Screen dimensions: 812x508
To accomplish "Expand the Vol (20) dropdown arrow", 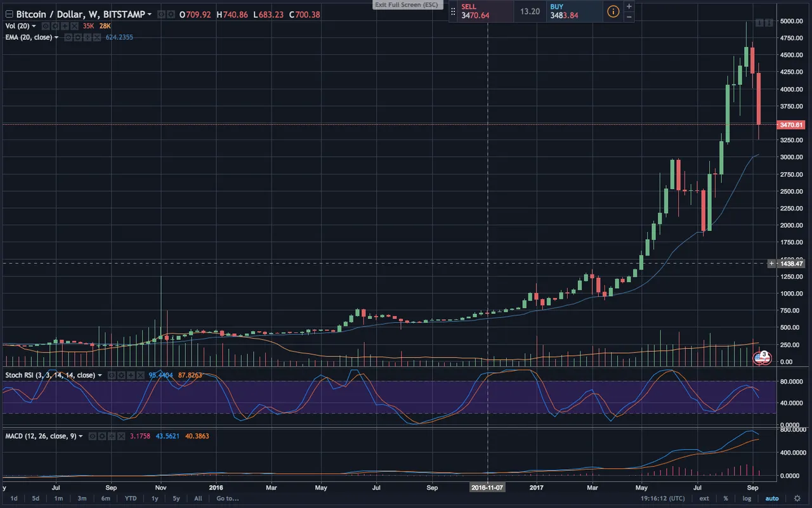I will coord(34,26).
